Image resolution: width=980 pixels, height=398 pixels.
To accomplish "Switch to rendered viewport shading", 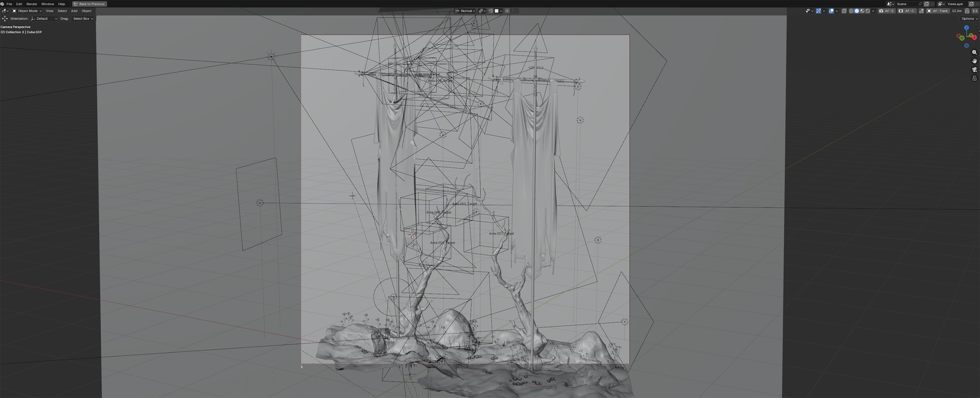I will 868,11.
